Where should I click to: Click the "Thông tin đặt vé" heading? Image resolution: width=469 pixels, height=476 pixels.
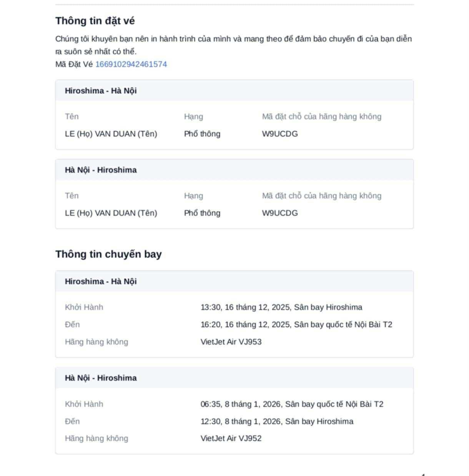click(95, 21)
